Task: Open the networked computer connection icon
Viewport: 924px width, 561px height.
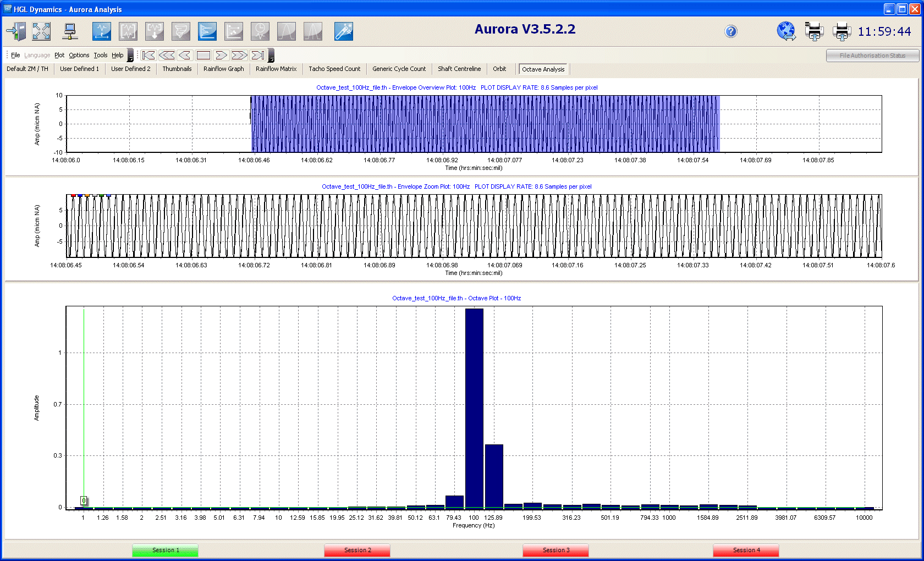Action: 70,31
